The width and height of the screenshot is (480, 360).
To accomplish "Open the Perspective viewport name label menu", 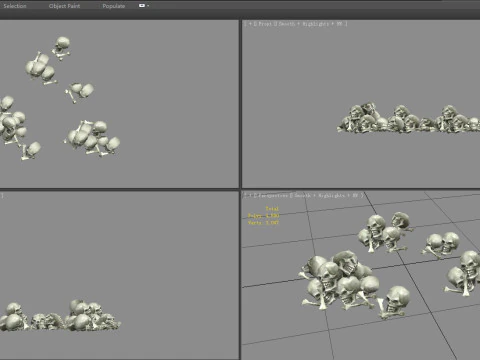I will pos(273,196).
